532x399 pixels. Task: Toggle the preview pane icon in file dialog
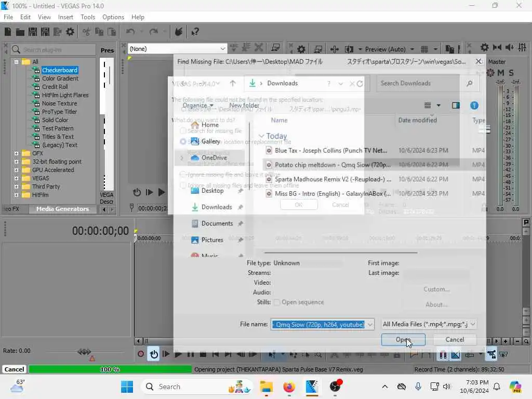coord(456,105)
